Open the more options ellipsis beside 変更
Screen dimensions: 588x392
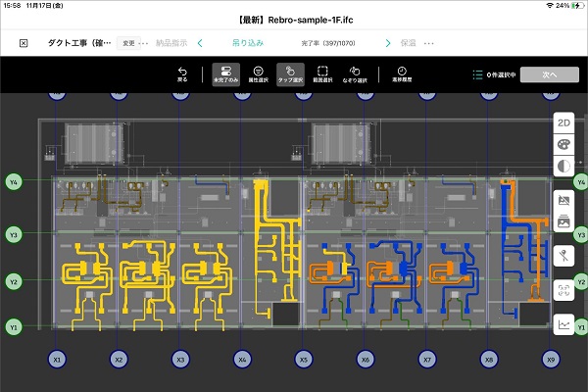click(x=146, y=43)
